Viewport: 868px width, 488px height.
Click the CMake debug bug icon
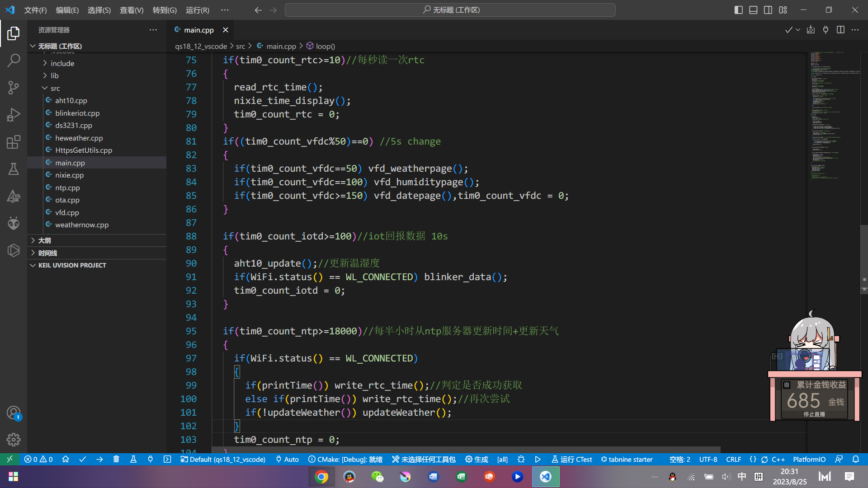(x=521, y=459)
